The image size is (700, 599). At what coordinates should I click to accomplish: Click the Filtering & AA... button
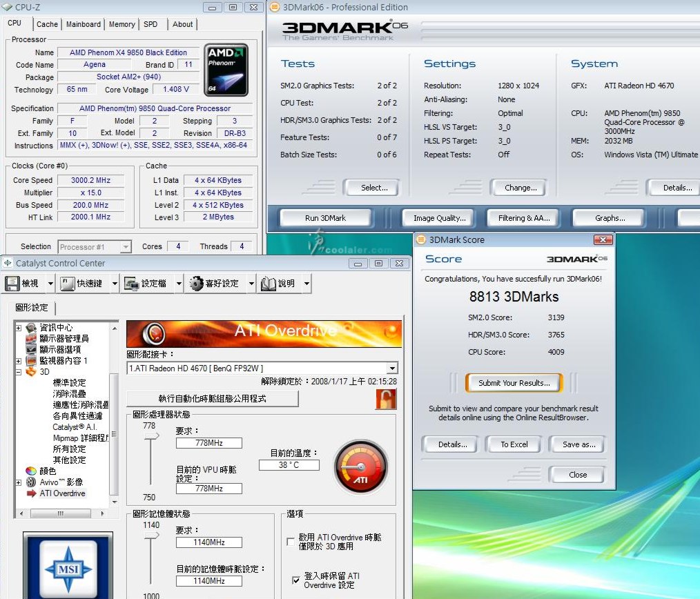pyautogui.click(x=524, y=218)
